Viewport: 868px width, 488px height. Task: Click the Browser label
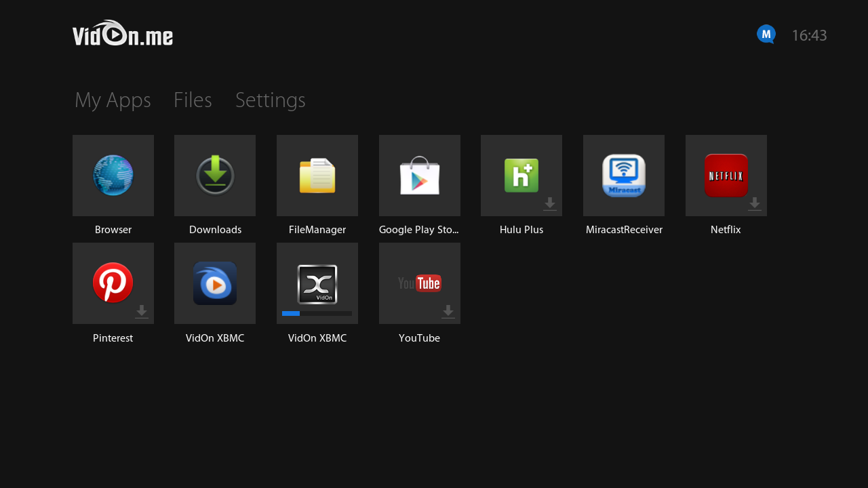click(113, 230)
